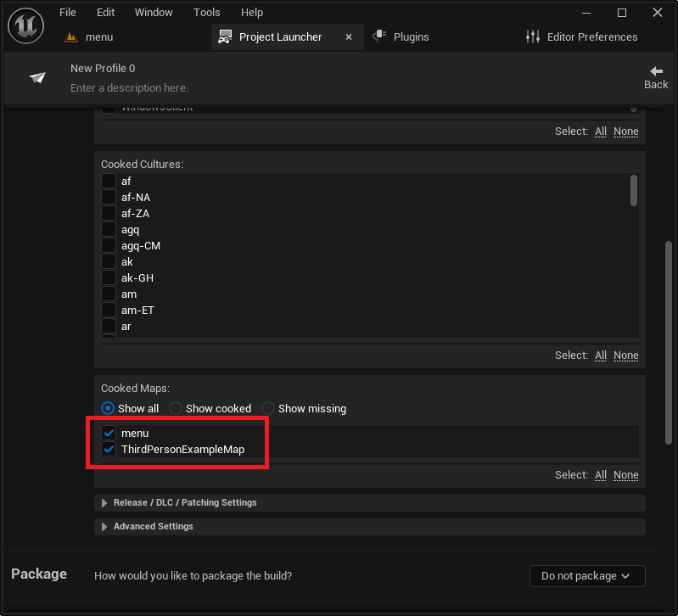Screen dimensions: 678x616
Task: Click All link under Cooked Cultures
Action: click(x=600, y=356)
